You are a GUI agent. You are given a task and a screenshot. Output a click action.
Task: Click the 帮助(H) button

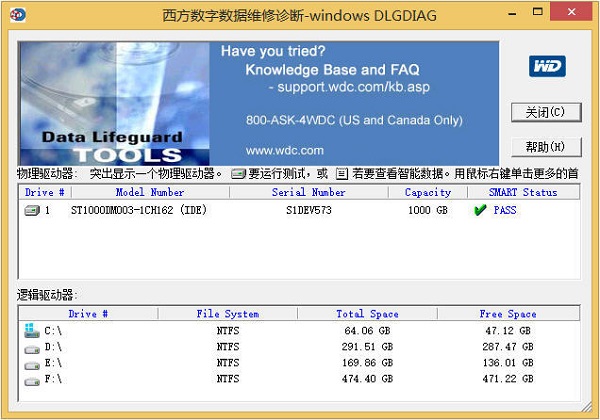point(545,147)
